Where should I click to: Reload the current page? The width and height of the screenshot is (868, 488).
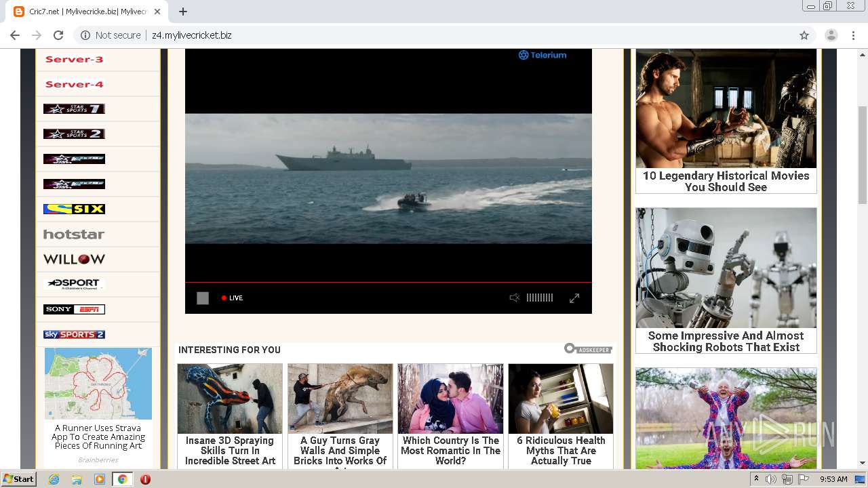point(58,35)
